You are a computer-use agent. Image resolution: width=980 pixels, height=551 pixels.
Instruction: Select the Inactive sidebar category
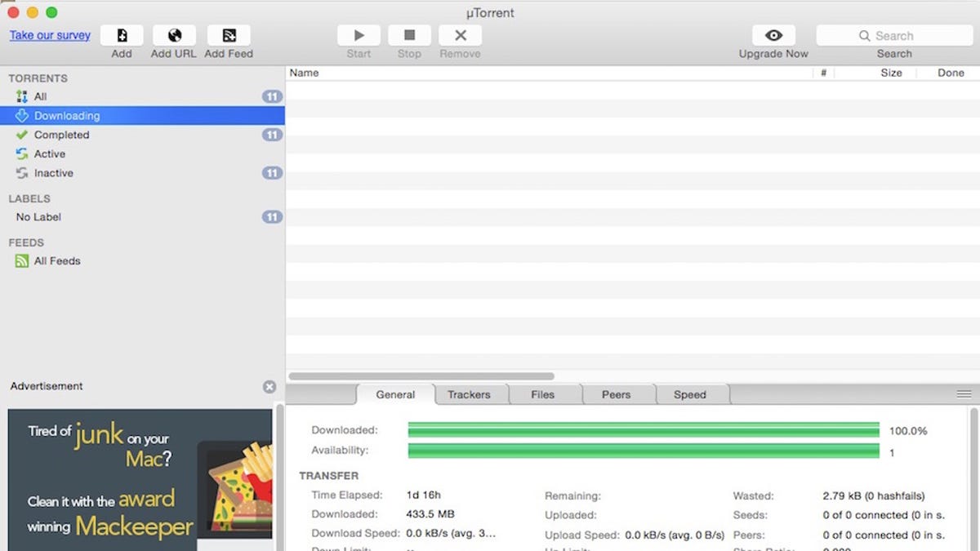[x=142, y=173]
